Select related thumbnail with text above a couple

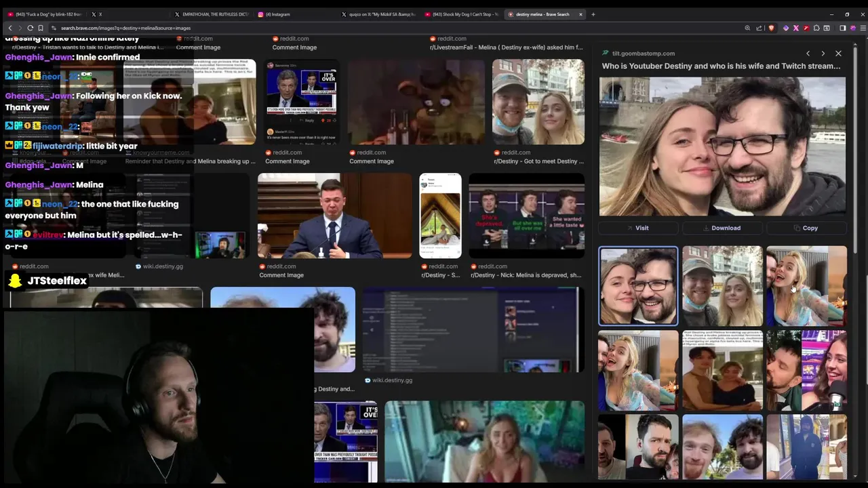coord(722,371)
